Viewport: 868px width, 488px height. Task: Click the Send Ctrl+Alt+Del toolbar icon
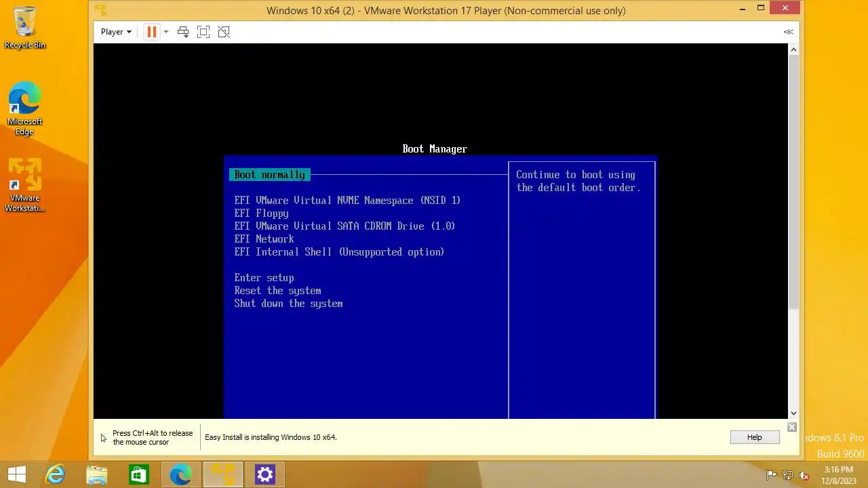click(183, 32)
